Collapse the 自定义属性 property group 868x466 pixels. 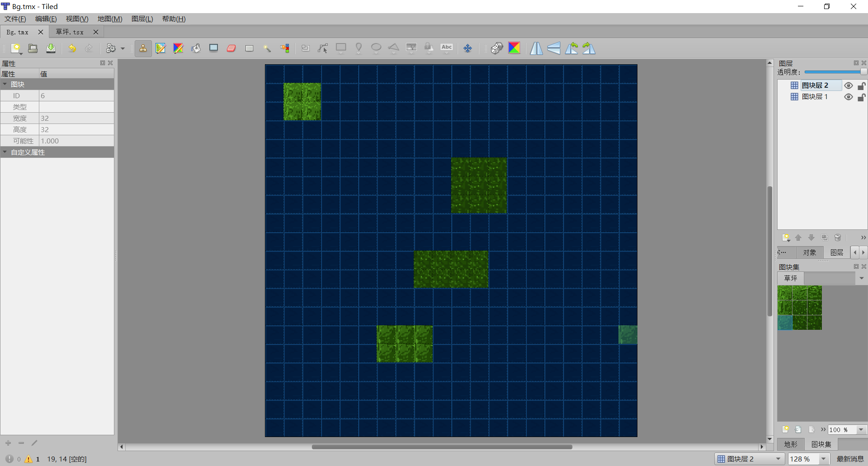pos(5,152)
